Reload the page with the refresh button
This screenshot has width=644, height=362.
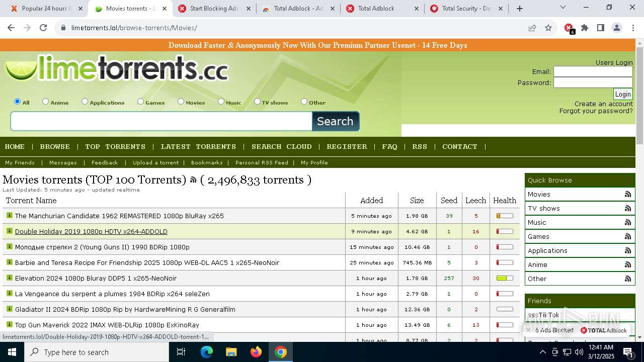[43, 28]
